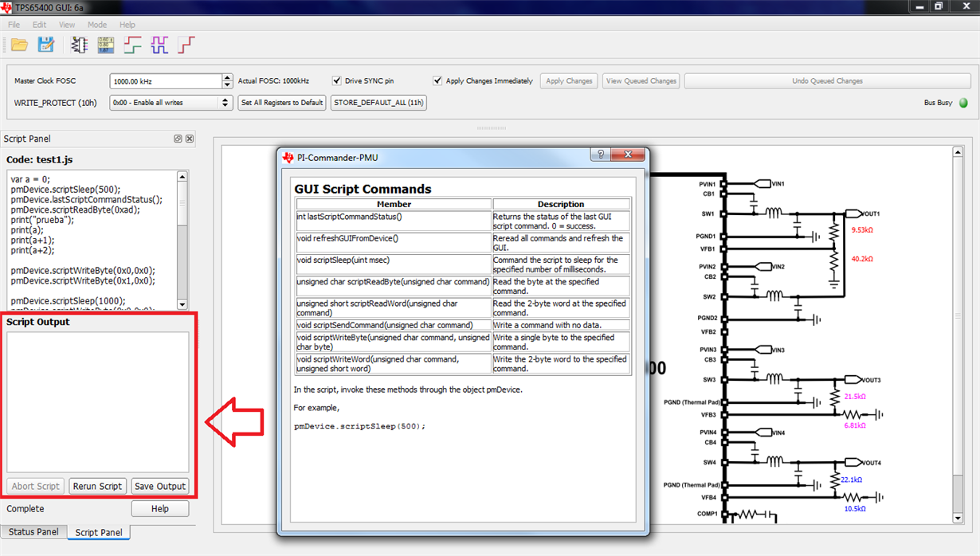Click the Abort Script button

36,486
